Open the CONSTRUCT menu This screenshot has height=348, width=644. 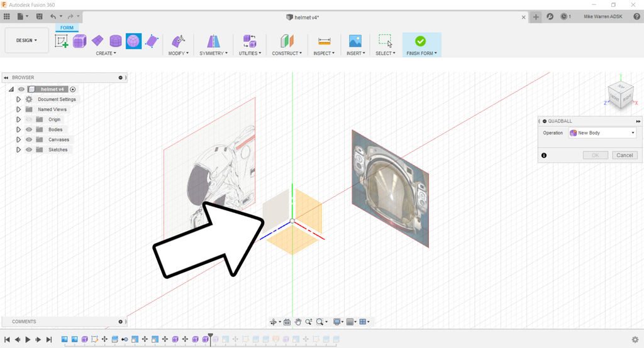pos(287,53)
